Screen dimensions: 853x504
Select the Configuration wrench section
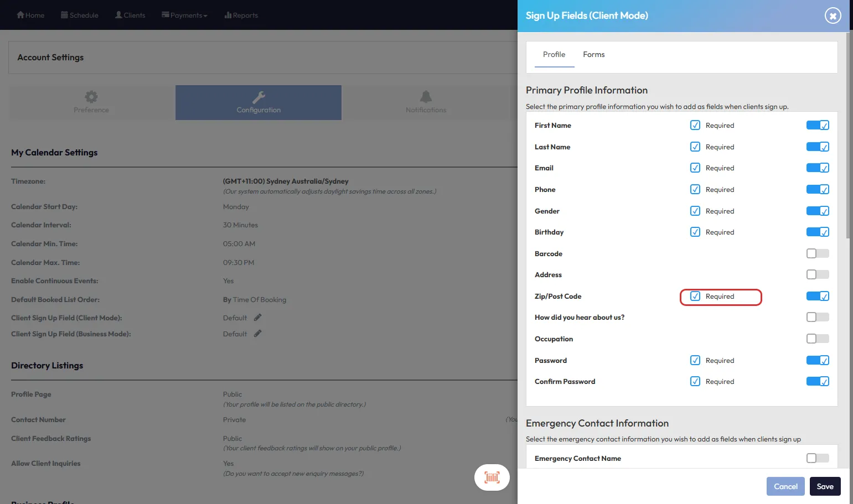click(259, 102)
